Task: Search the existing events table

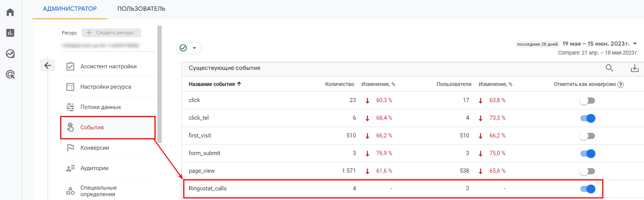Action: [609, 68]
